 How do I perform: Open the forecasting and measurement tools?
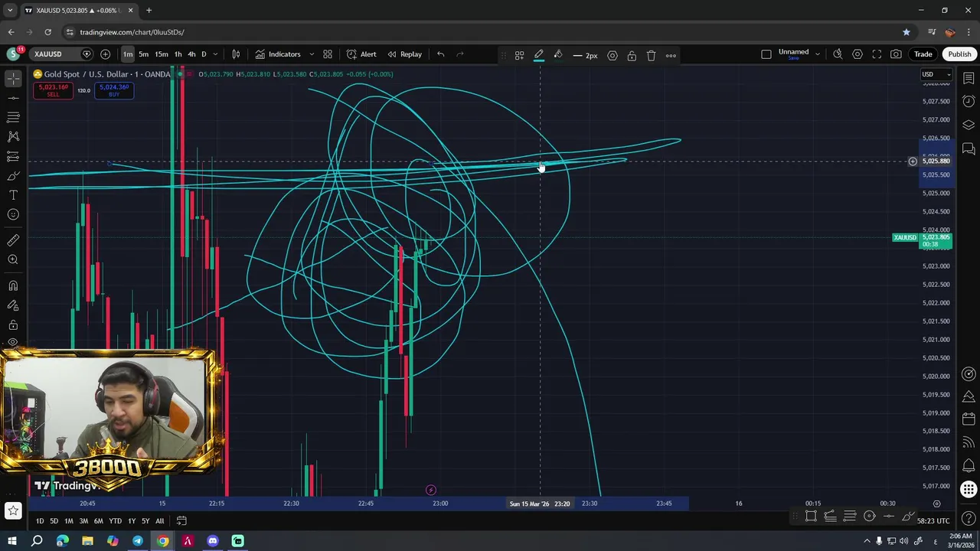[13, 156]
